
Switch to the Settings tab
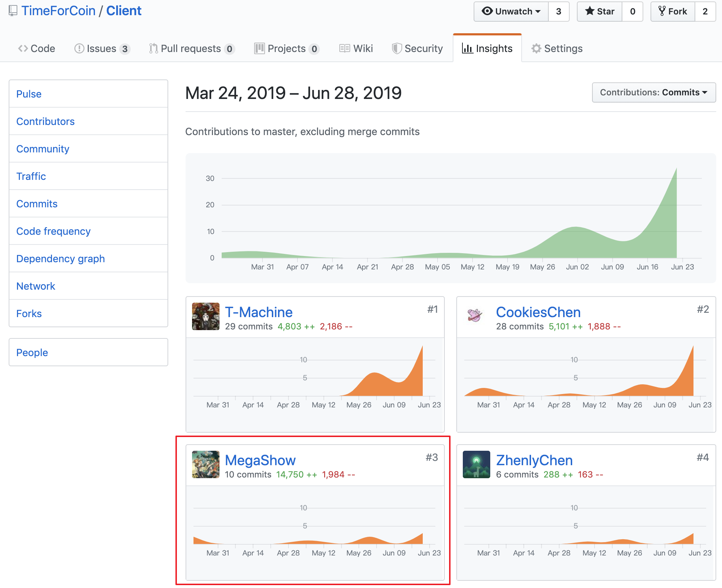(x=557, y=48)
